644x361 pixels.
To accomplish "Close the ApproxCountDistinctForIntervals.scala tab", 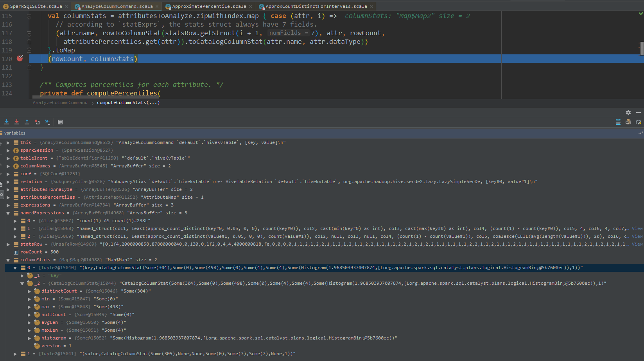I will (x=371, y=6).
